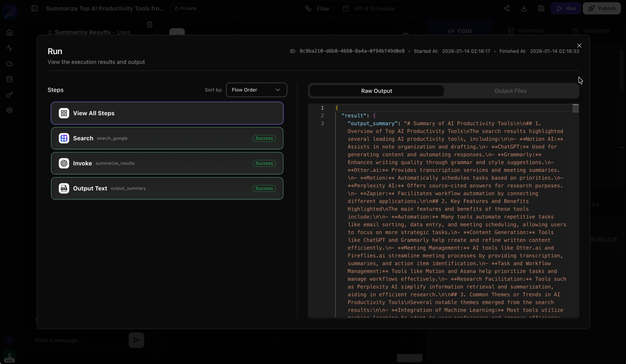Click the trash icon above Summarize Results

(x=150, y=24)
